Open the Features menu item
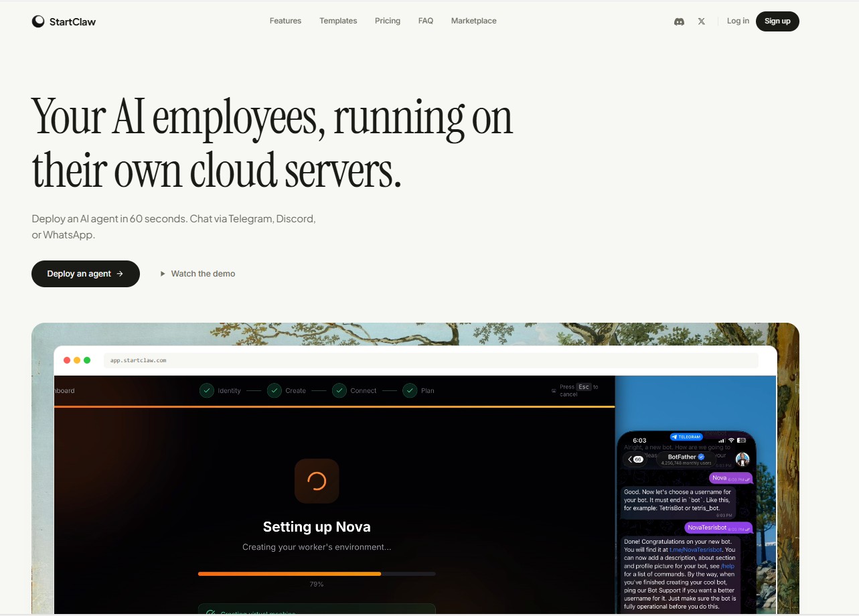The width and height of the screenshot is (859, 616). point(285,21)
